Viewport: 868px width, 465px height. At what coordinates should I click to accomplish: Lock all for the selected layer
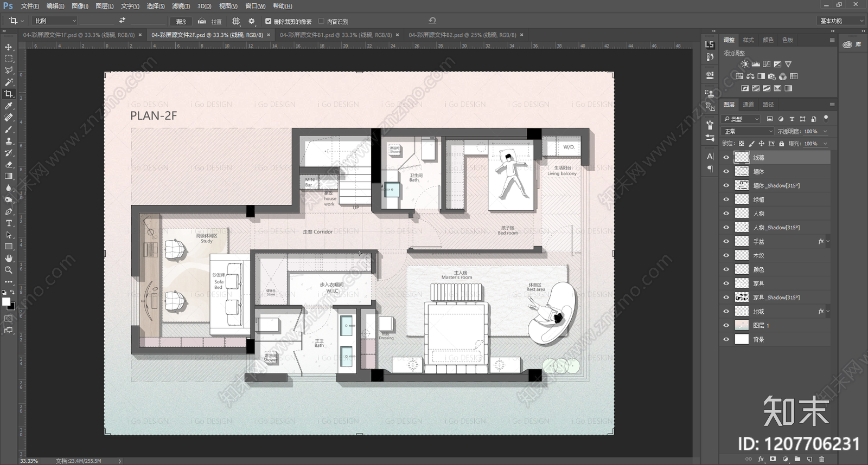781,144
